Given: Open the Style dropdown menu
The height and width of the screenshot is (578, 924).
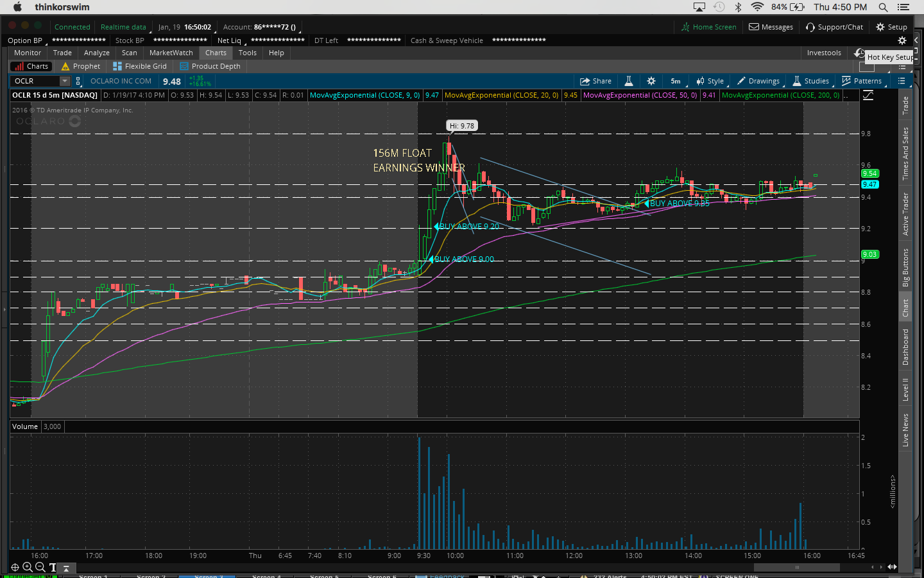Looking at the screenshot, I should tap(710, 81).
